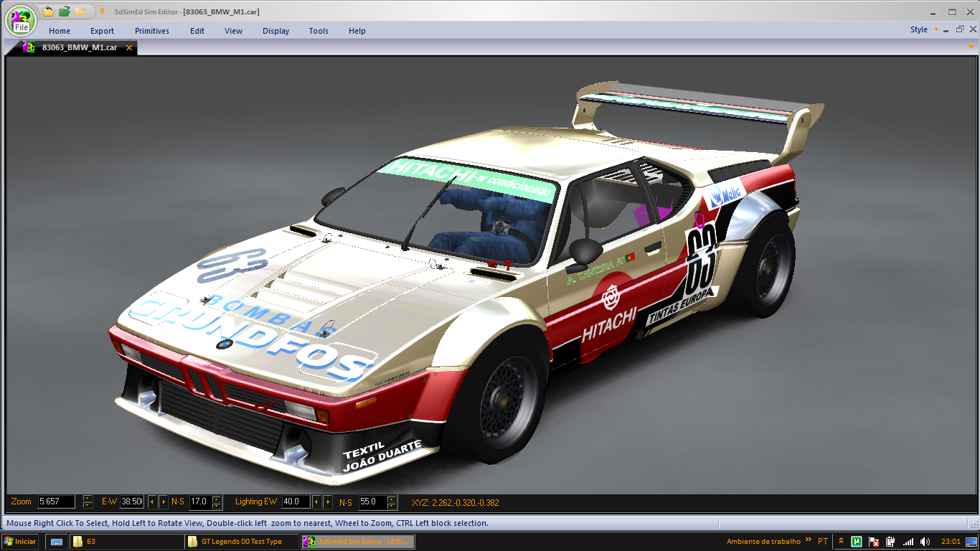Click the network signal tray icon
Screen dimensions: 980x551
[x=908, y=542]
